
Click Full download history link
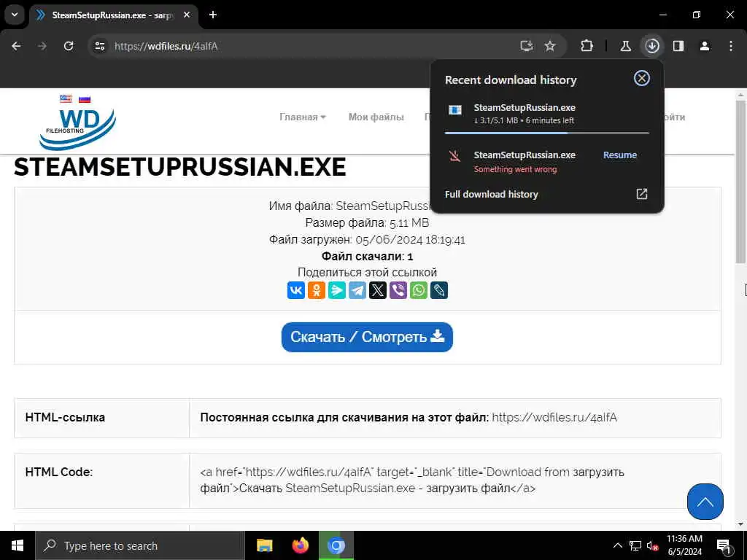[x=491, y=194]
